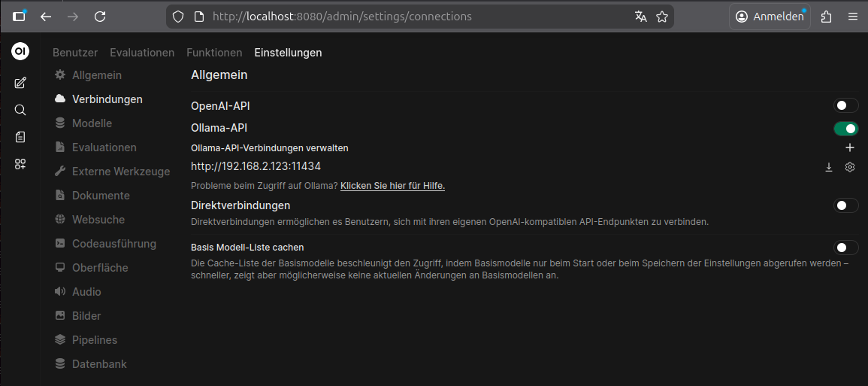This screenshot has width=868, height=386.
Task: Open workspace grid icon in left sidebar
Action: point(20,164)
